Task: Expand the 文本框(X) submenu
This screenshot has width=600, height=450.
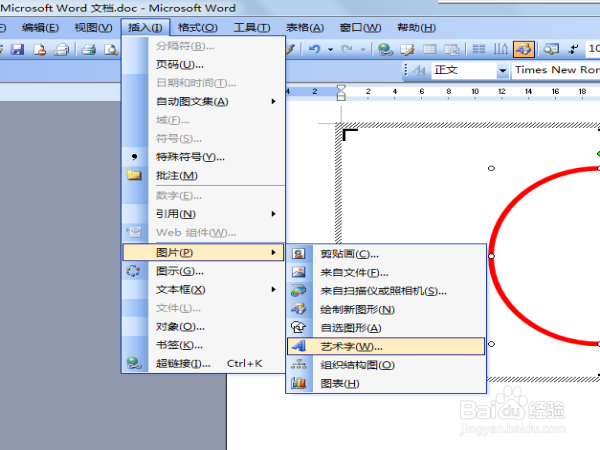Action: coord(204,290)
